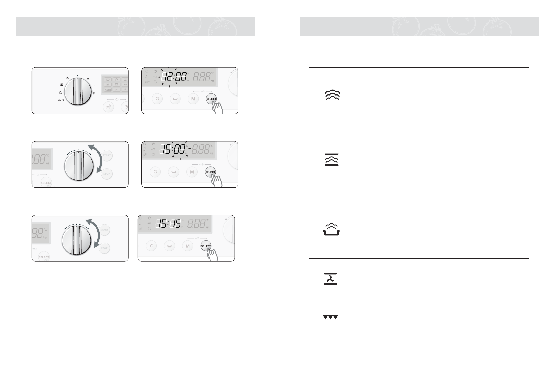The height and width of the screenshot is (392, 555).
Task: Tap the clock button beside the steam clean button
Action: pyautogui.click(x=126, y=108)
